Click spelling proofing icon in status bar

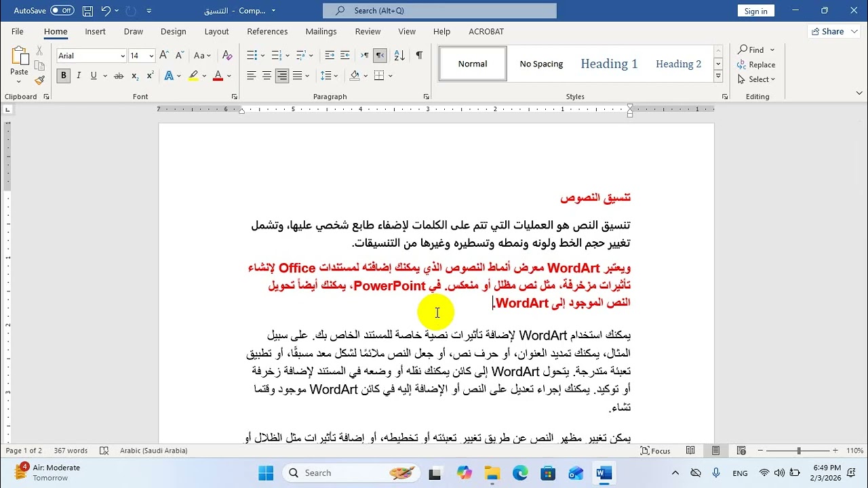click(104, 451)
